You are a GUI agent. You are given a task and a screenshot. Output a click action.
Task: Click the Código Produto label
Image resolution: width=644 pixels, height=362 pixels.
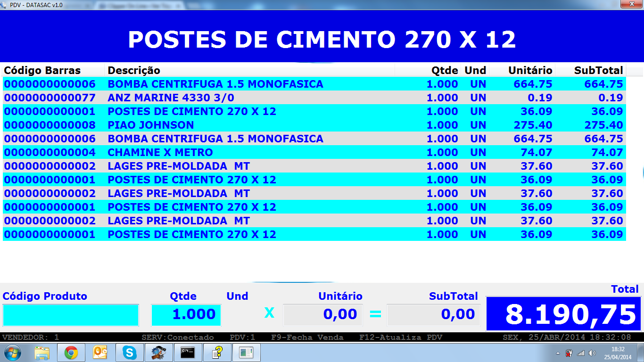[45, 296]
